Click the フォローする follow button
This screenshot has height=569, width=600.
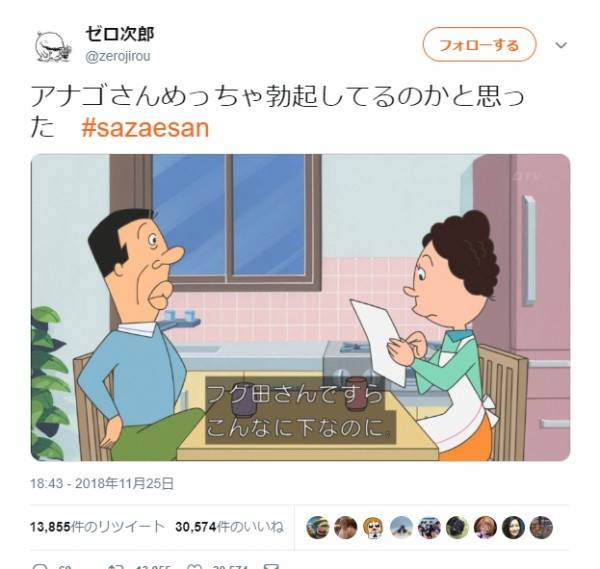coord(479,45)
